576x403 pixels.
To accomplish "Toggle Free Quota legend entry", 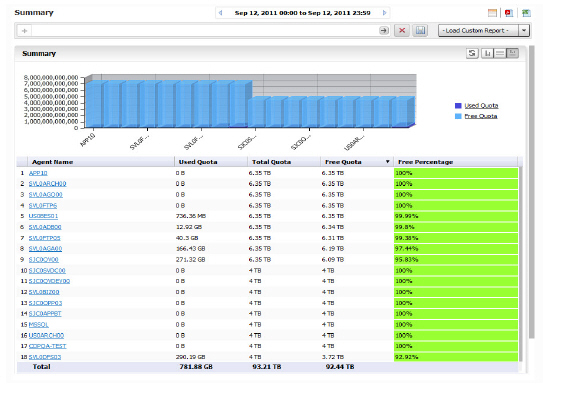I will click(480, 116).
